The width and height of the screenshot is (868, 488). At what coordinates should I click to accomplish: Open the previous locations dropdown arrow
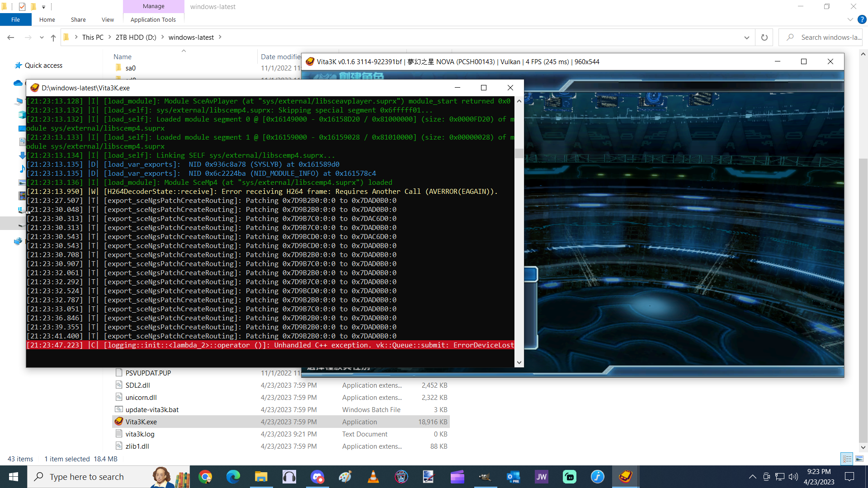coord(42,38)
